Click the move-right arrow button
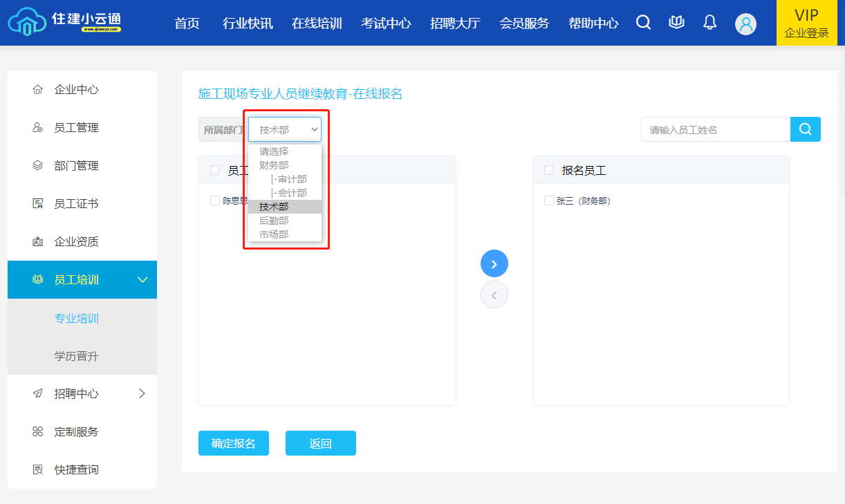The width and height of the screenshot is (845, 504). tap(494, 263)
